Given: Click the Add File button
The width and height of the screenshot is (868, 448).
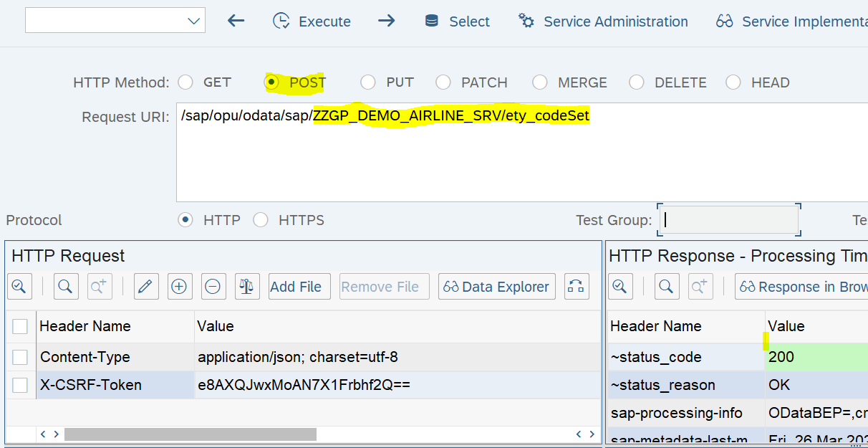Looking at the screenshot, I should (x=299, y=286).
